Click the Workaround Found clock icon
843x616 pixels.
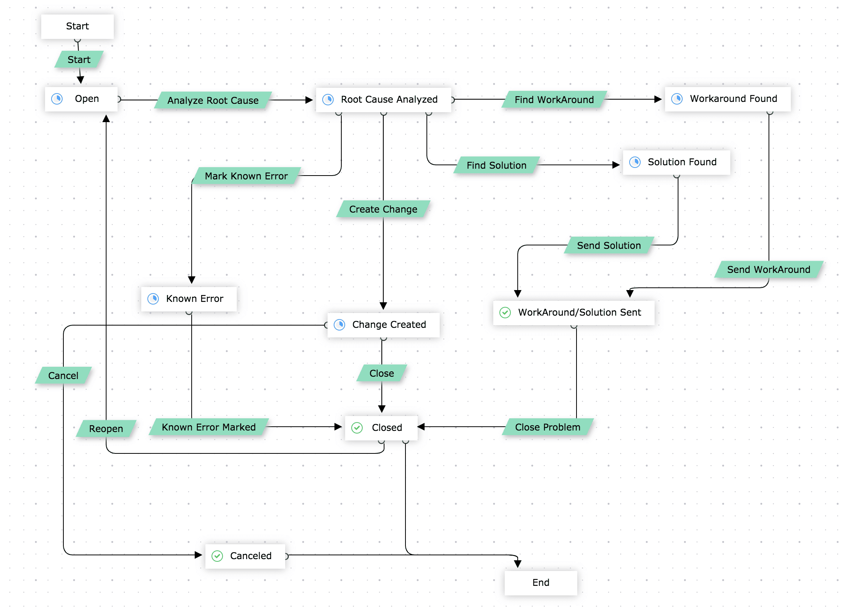pyautogui.click(x=677, y=99)
